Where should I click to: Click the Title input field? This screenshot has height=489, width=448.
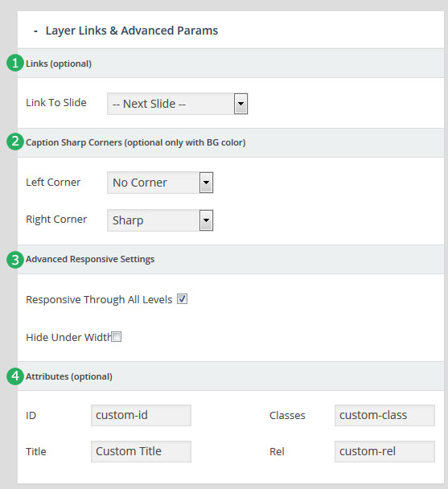(141, 451)
